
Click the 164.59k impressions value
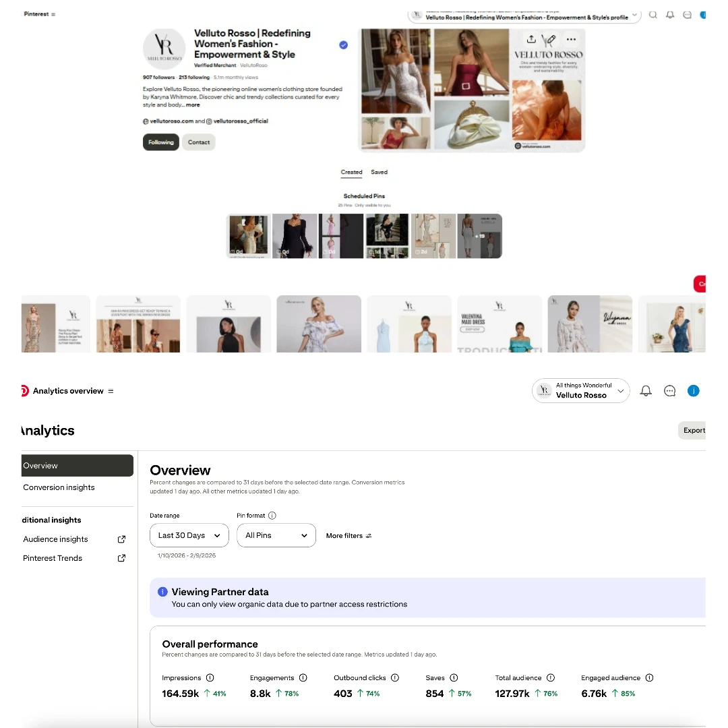pyautogui.click(x=180, y=694)
